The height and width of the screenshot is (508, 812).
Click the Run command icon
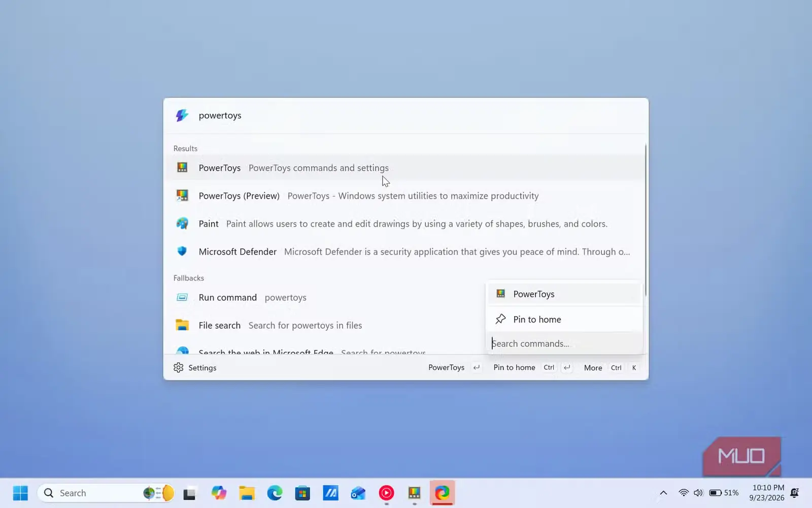tap(182, 297)
